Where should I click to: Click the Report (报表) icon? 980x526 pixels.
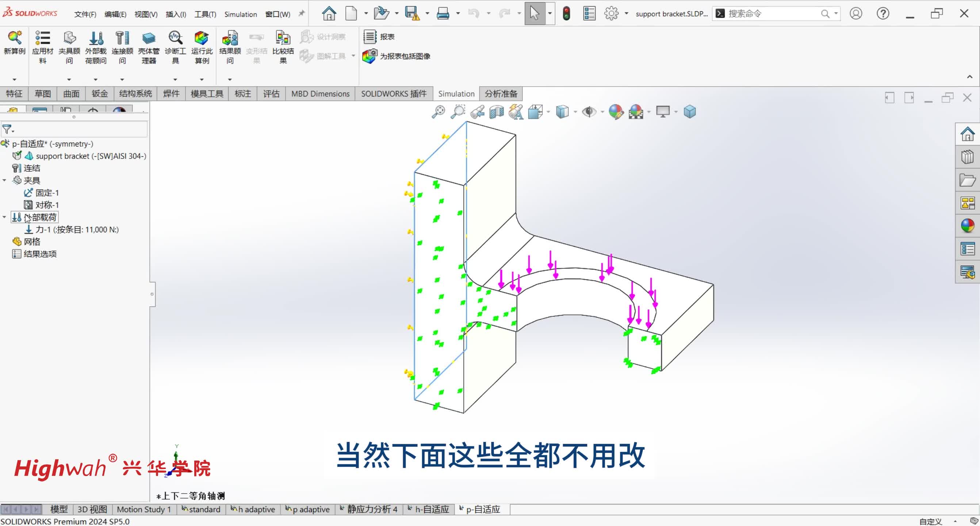[x=370, y=37]
